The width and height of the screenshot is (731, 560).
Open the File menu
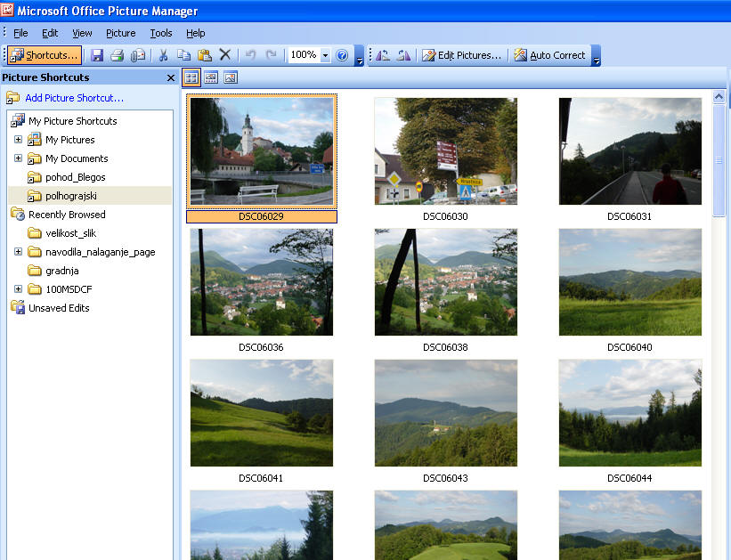tap(20, 33)
